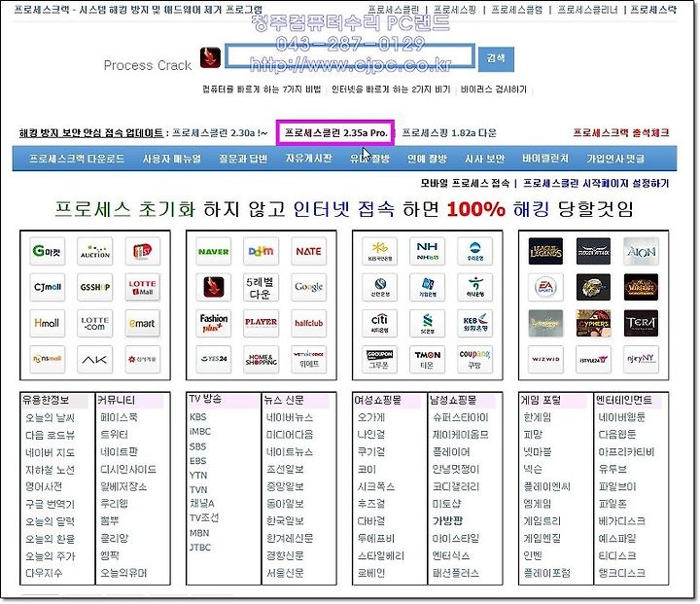Select the NATE portal icon
The width and height of the screenshot is (700, 604).
308,251
